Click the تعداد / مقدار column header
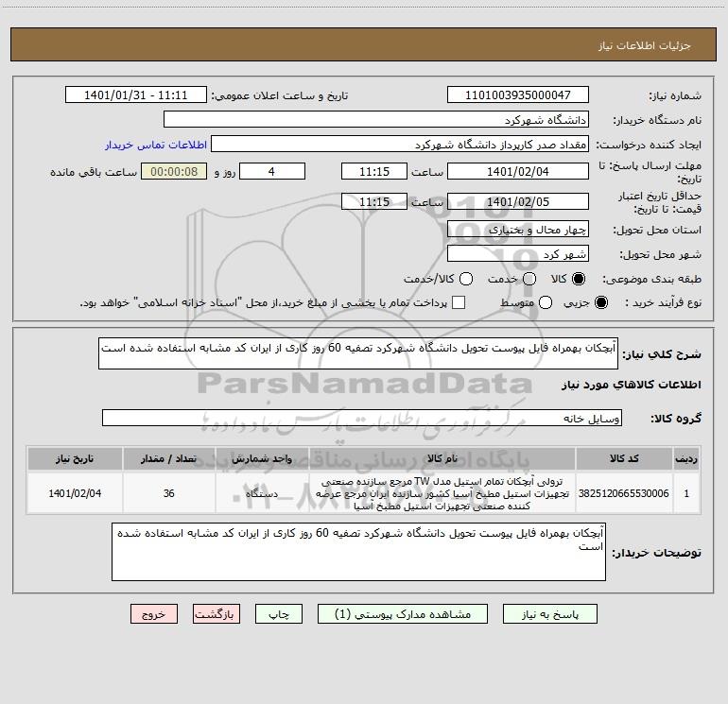The image size is (728, 704). (169, 458)
